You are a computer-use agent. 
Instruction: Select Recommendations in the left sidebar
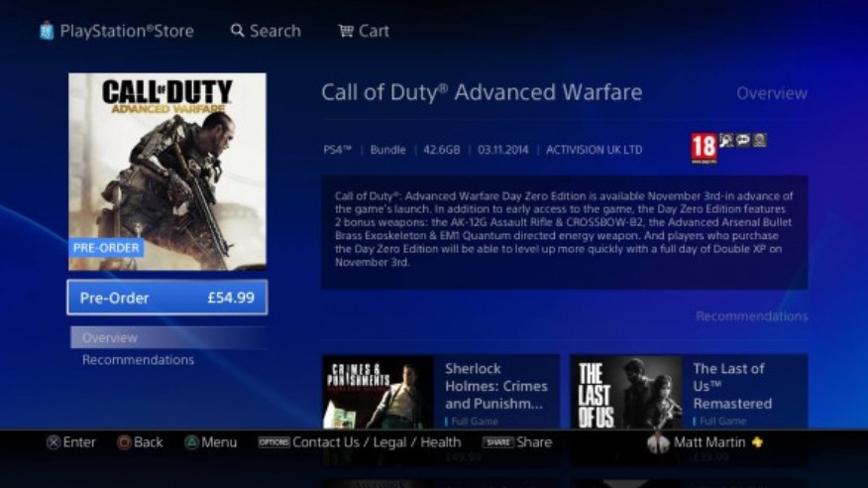tap(138, 360)
